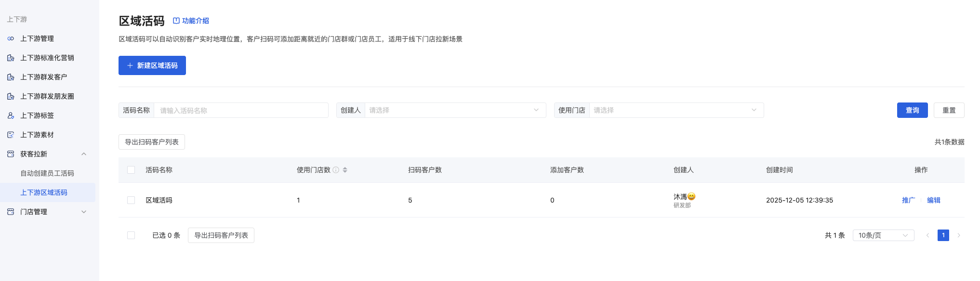Screen dimensions: 980x281
Task: Click the 重置 button
Action: 949,110
